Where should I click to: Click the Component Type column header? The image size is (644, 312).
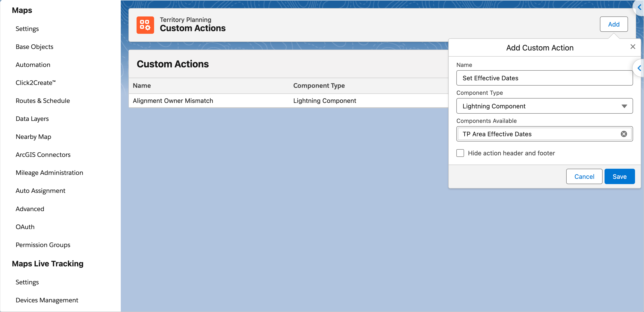(x=319, y=86)
